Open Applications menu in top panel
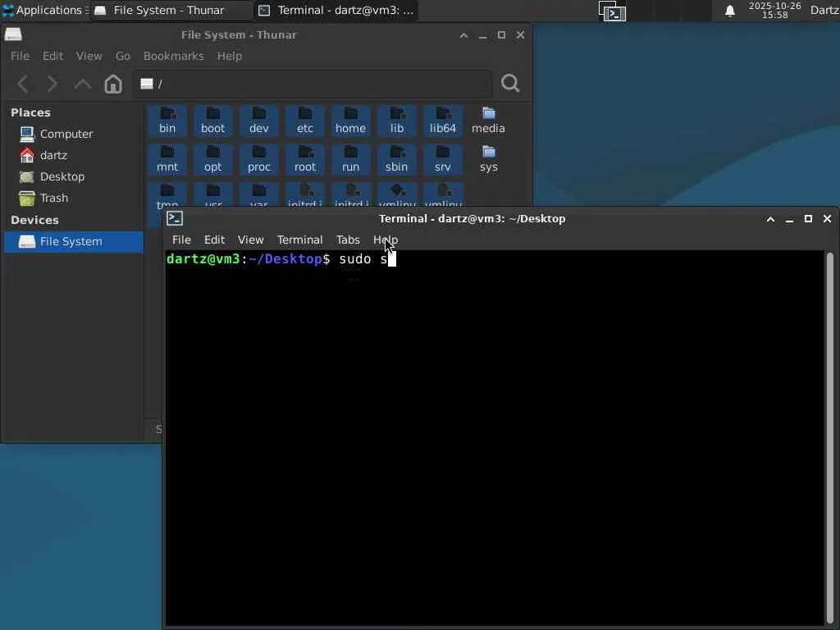The height and width of the screenshot is (630, 840). pyautogui.click(x=44, y=10)
